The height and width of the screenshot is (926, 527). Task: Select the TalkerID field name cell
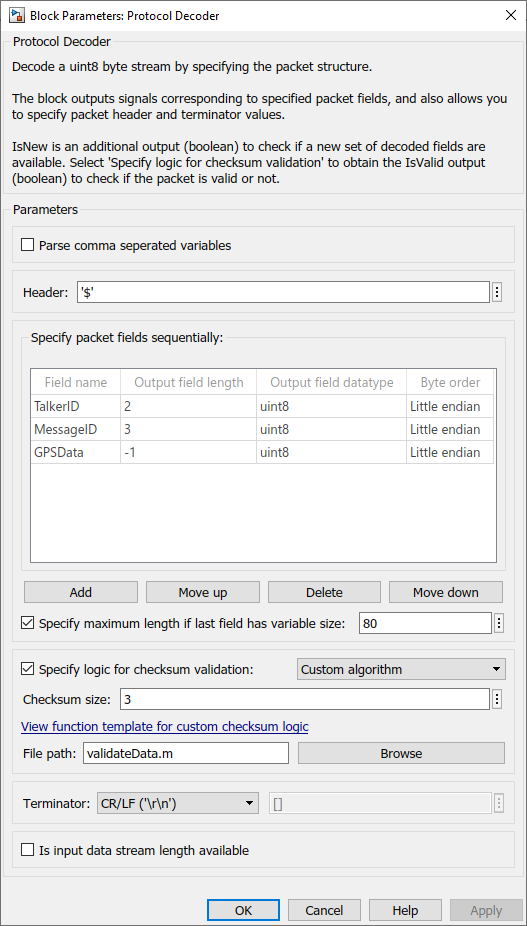(76, 406)
